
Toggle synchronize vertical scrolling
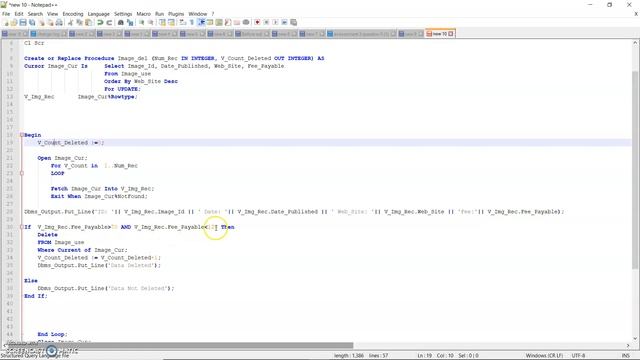tap(162, 22)
